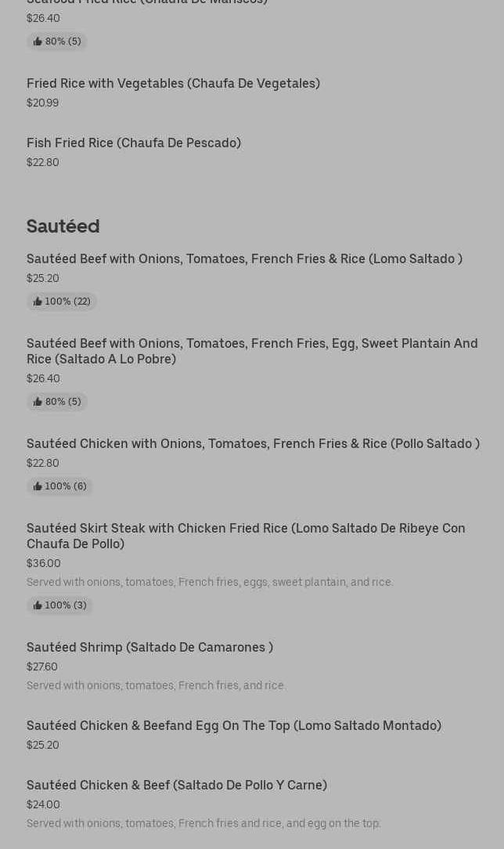Click the Sautéed section heading
The height and width of the screenshot is (849, 504).
[x=63, y=226]
